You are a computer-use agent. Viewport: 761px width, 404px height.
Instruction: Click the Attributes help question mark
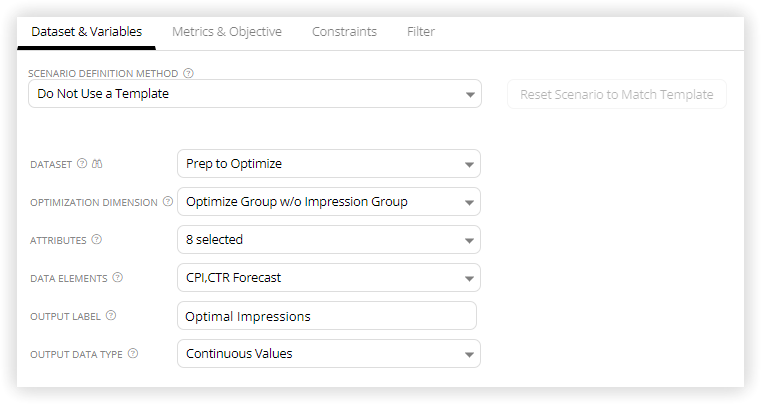click(97, 239)
